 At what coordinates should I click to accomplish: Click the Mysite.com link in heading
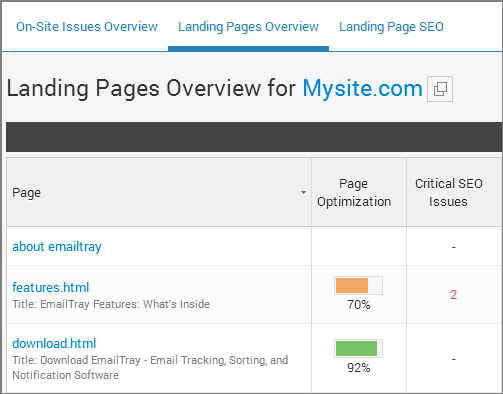(362, 88)
